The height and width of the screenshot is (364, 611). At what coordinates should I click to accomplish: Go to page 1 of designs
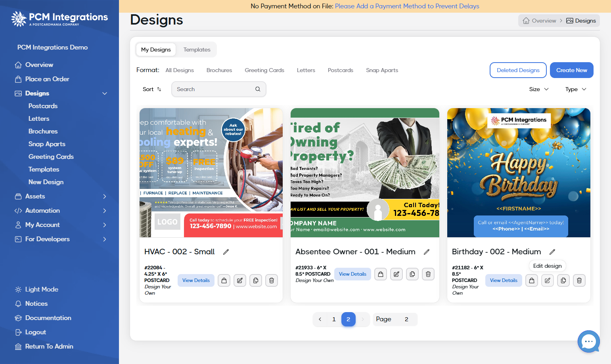click(334, 319)
